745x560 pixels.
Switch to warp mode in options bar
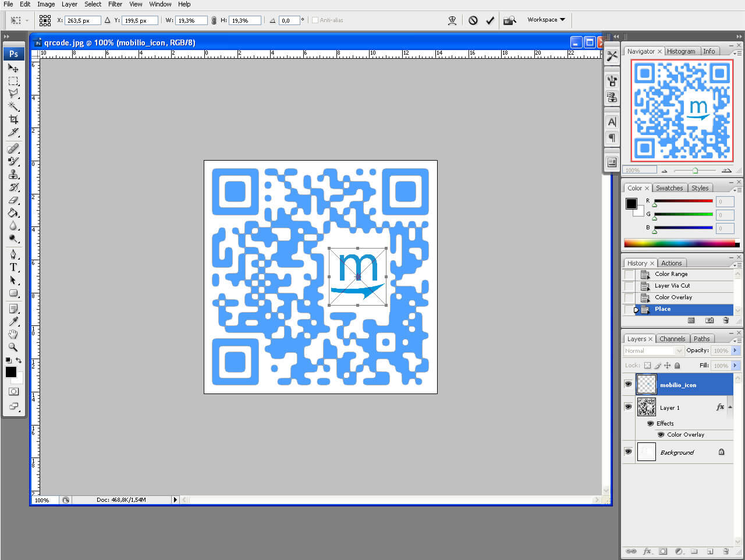pyautogui.click(x=452, y=20)
